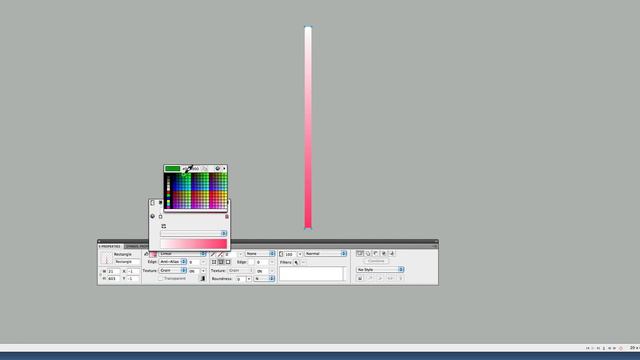Screen dimensions: 640x360
Task: Select stroke inside path alignment icon
Action: [x=214, y=262]
